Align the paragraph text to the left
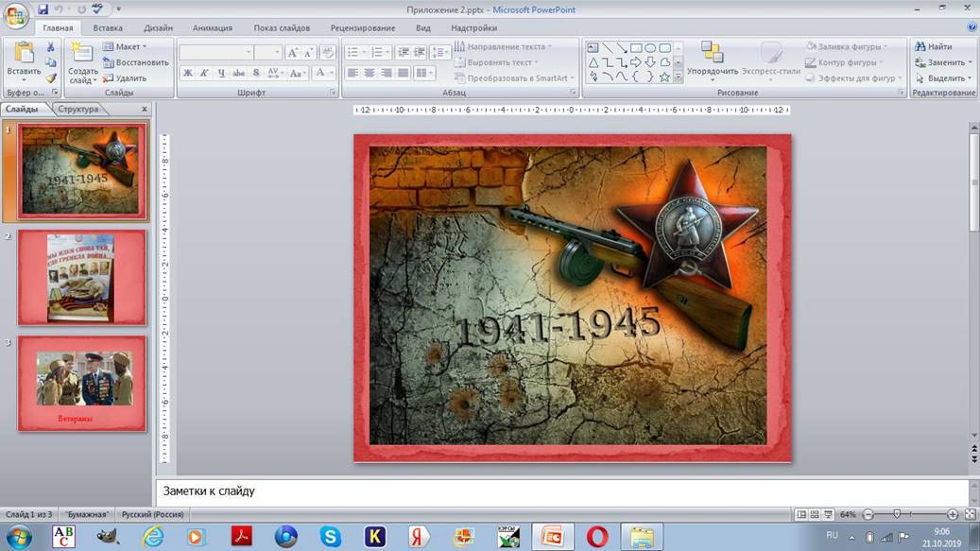The image size is (980, 551). coord(353,73)
